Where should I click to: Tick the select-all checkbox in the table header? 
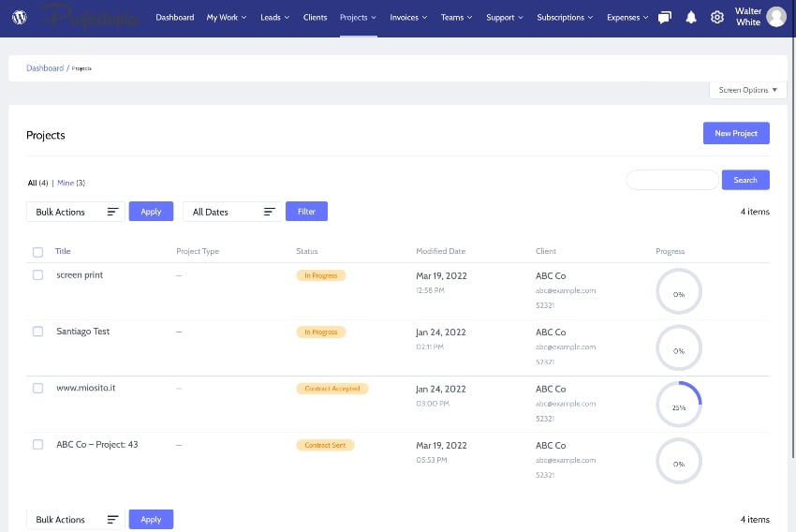coord(37,252)
